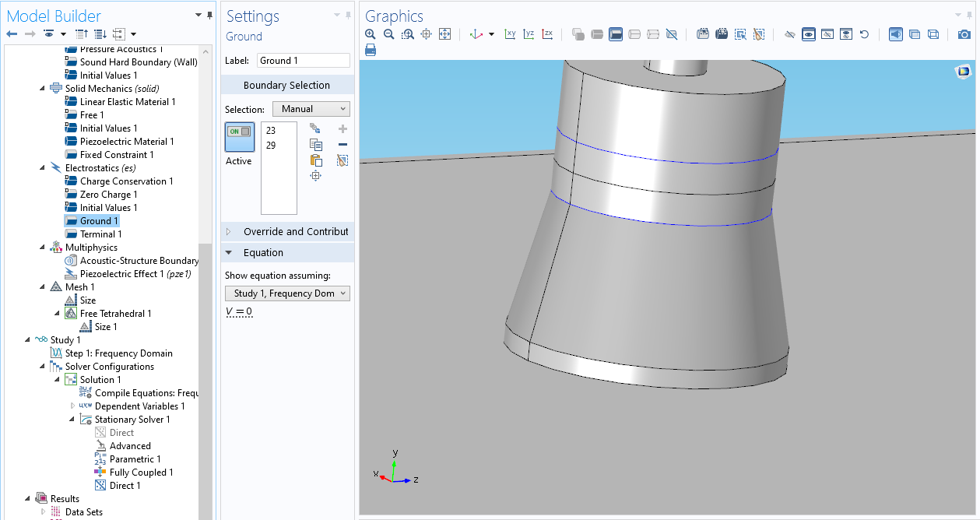Print the graphics using the printer icon

pyautogui.click(x=371, y=50)
